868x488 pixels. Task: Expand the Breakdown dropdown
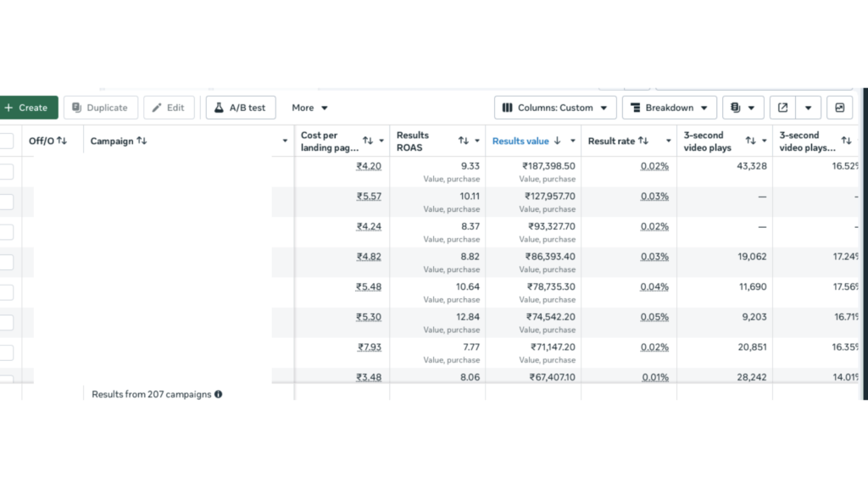pos(670,108)
